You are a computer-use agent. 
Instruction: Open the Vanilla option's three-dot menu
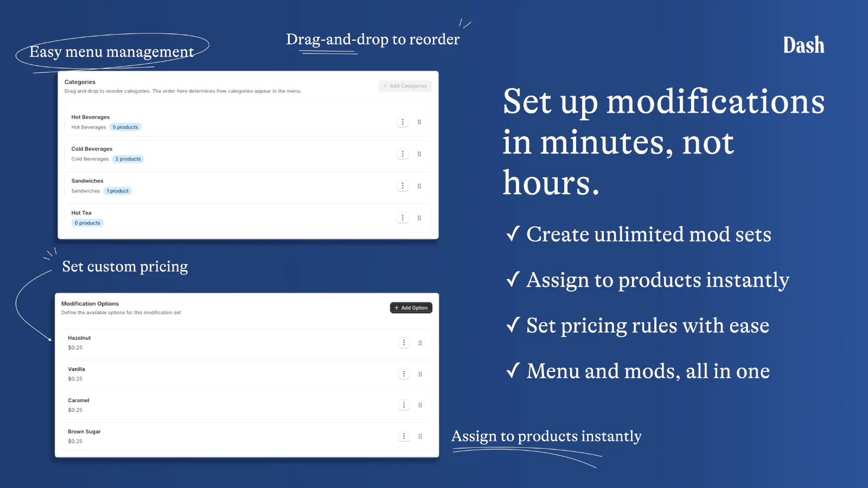tap(404, 374)
